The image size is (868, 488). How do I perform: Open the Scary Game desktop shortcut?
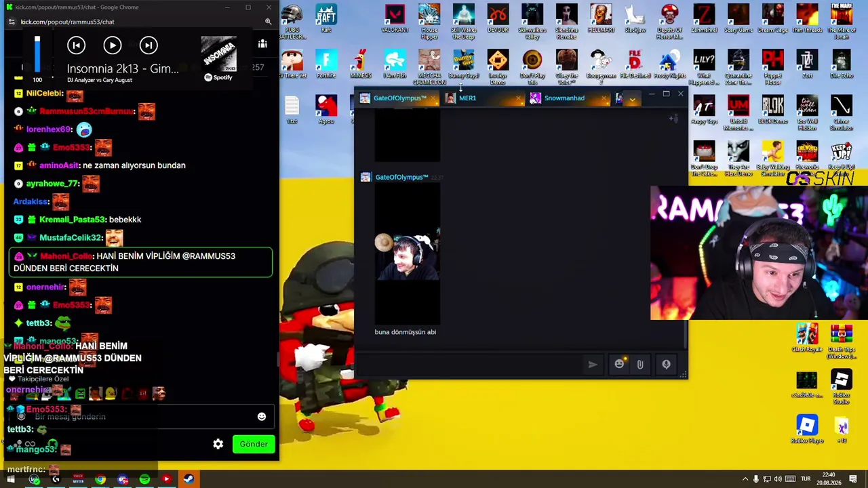click(x=738, y=19)
